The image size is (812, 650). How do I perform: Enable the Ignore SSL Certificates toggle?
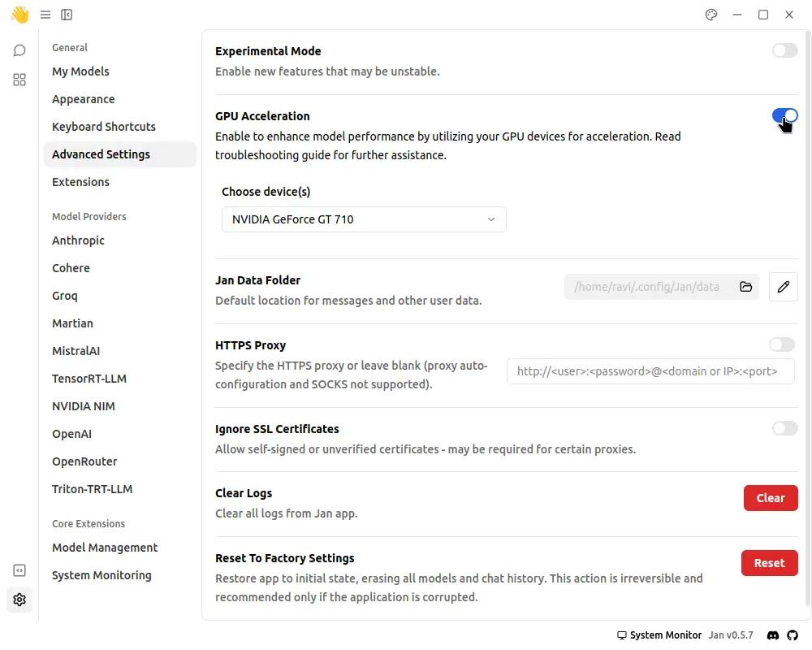784,428
